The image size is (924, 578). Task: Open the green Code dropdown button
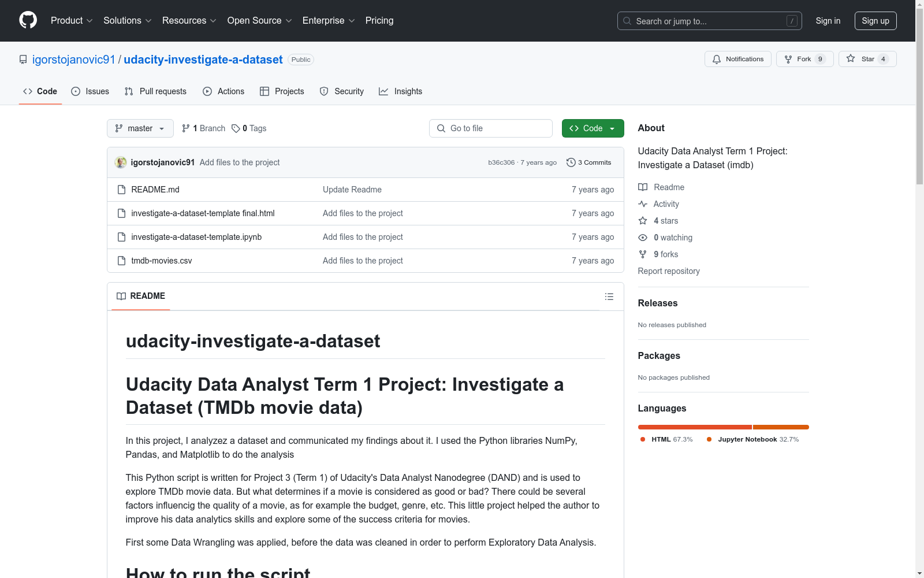pyautogui.click(x=593, y=128)
